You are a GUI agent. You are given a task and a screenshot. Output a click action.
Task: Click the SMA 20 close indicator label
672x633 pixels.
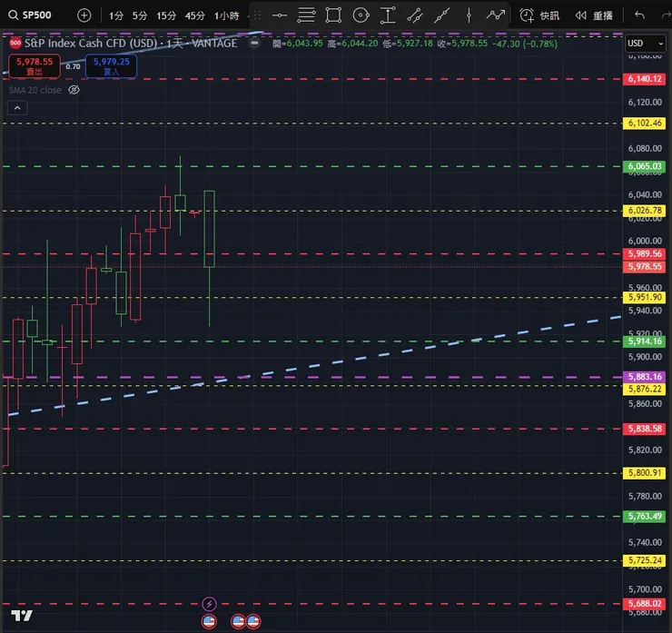pyautogui.click(x=35, y=90)
